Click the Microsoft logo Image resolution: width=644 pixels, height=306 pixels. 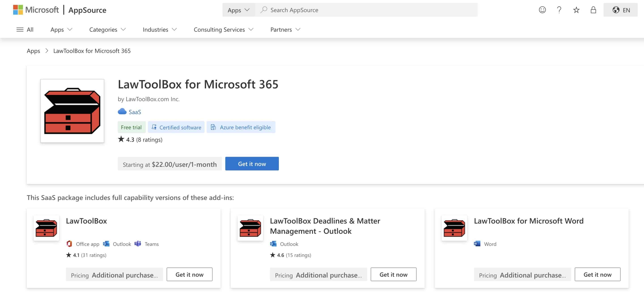(x=36, y=10)
